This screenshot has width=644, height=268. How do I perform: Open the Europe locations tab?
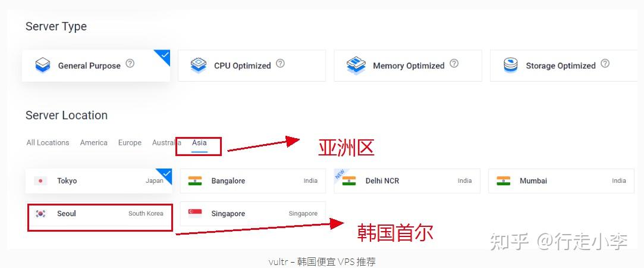coord(130,142)
